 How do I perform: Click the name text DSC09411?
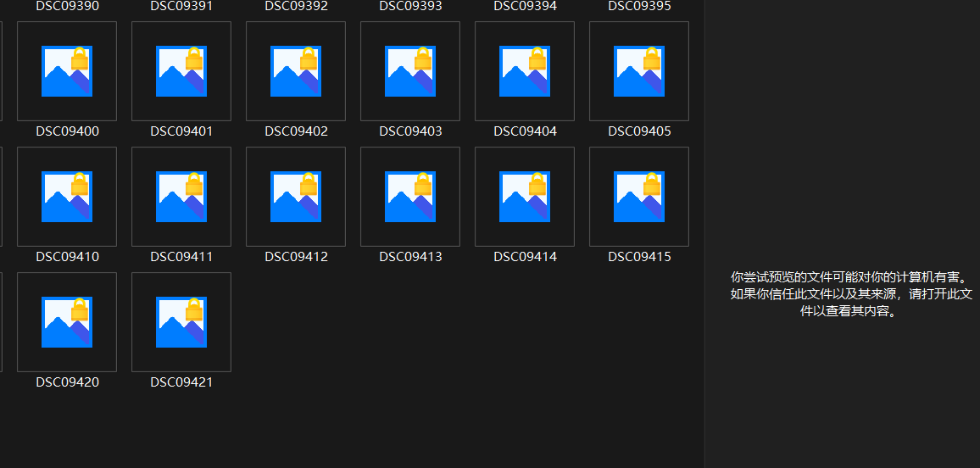pyautogui.click(x=182, y=257)
